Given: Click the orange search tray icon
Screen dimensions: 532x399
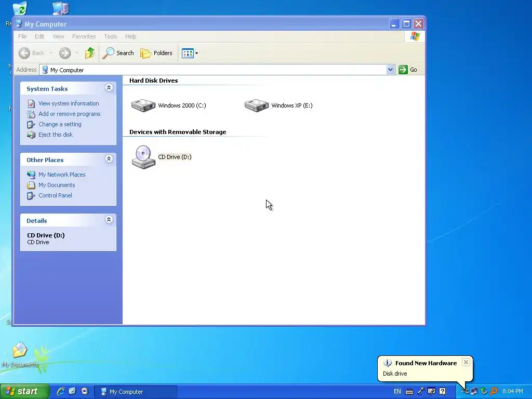Looking at the screenshot, I should click(x=494, y=391).
